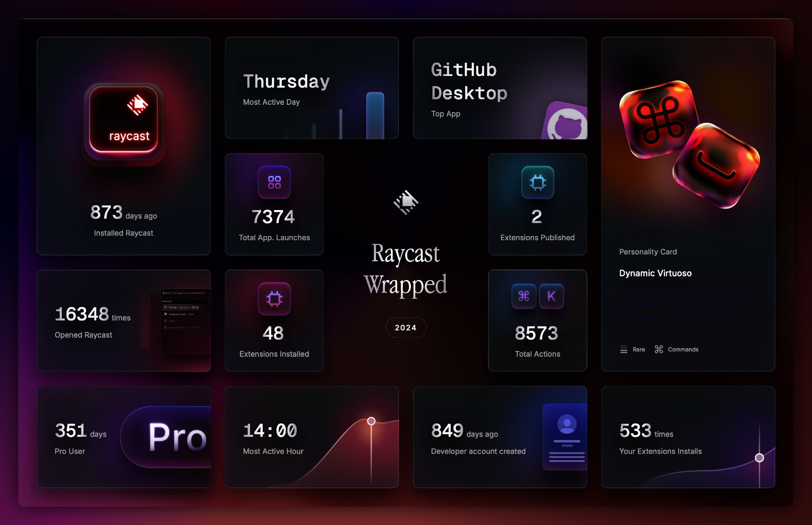Click the Rare rarity icon
The image size is (812, 525).
624,349
